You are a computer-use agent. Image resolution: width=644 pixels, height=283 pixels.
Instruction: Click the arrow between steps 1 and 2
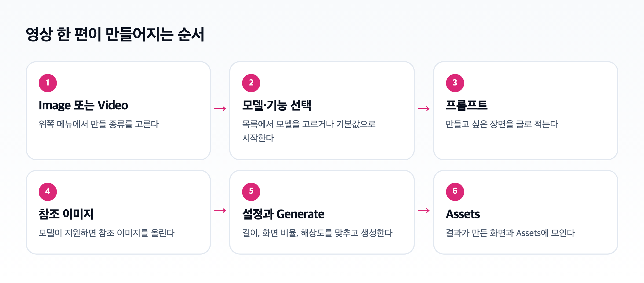220,109
